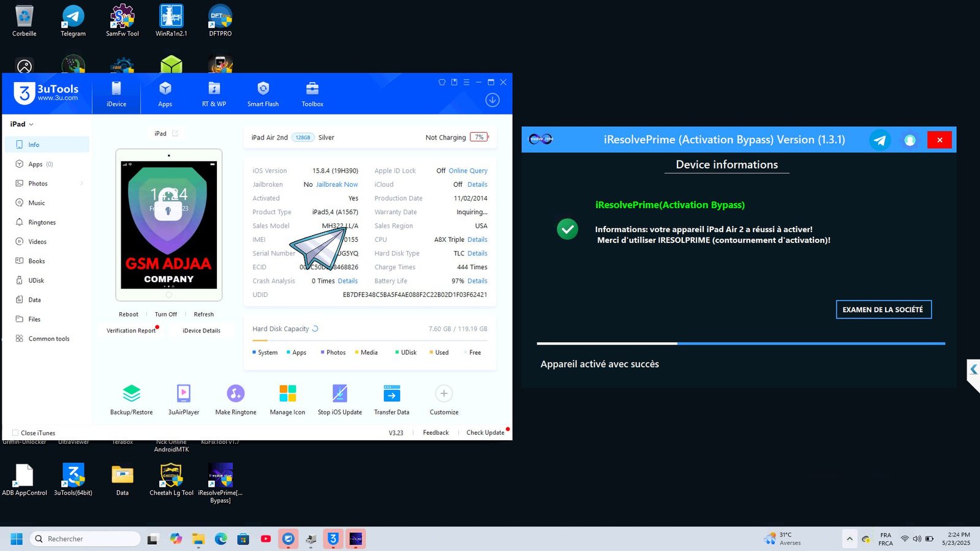
Task: Click Check Update in 3uTools footer
Action: pos(486,433)
